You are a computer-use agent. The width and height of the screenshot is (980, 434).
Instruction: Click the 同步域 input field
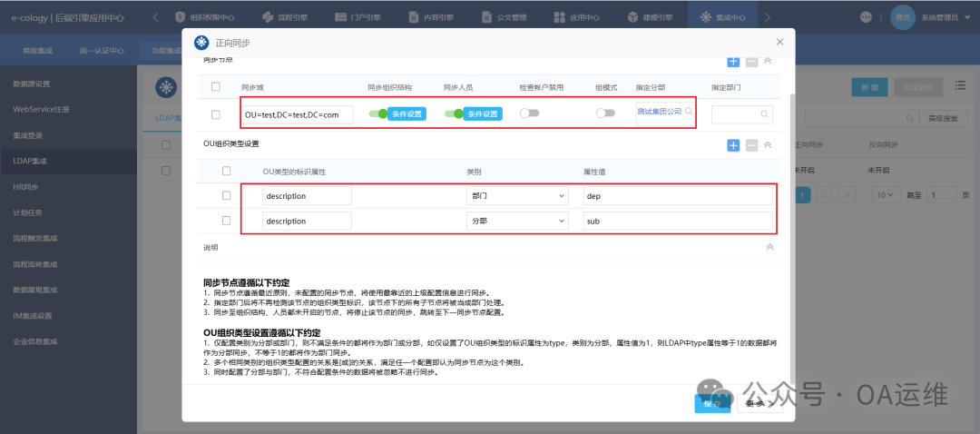click(x=297, y=114)
